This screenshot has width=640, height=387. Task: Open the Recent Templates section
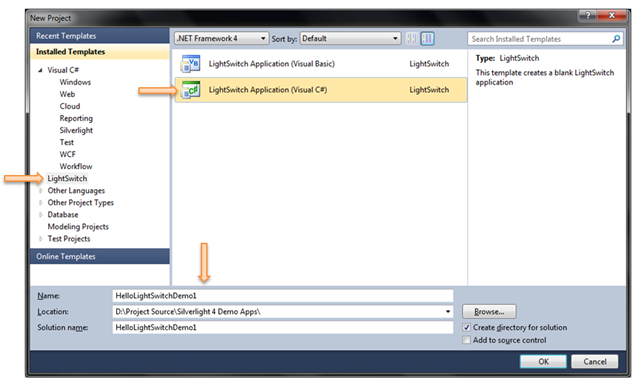click(100, 36)
